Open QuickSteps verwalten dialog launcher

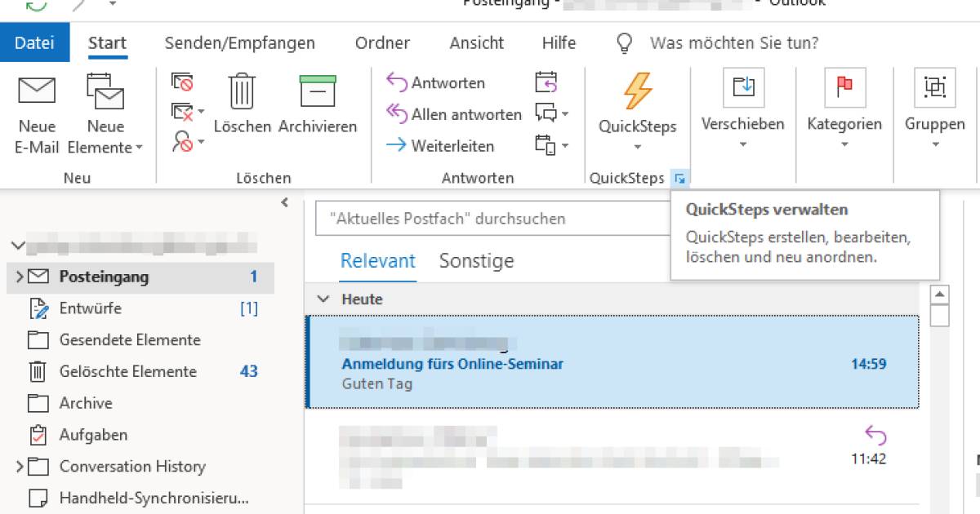coord(679,178)
